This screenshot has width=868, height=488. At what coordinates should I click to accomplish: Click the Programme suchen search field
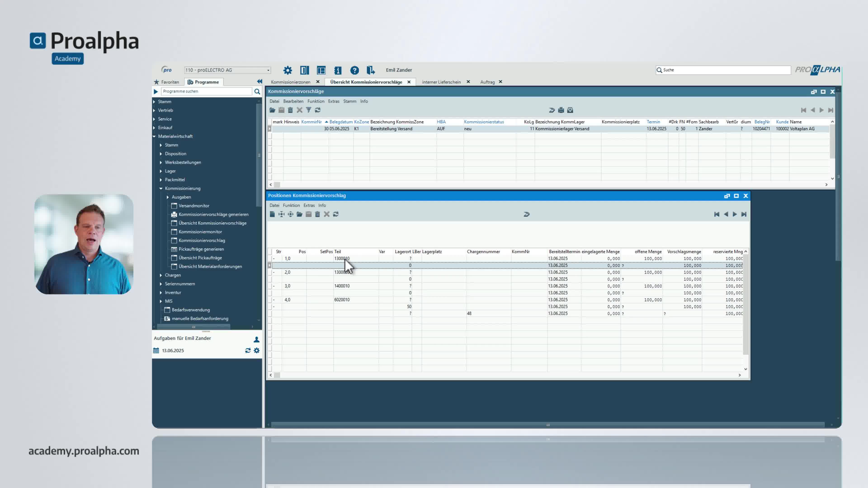coord(206,91)
